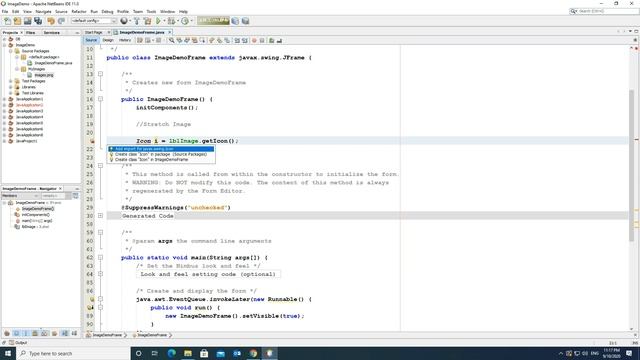
Task: Click the Open Project toolbar icon
Action: click(27, 21)
